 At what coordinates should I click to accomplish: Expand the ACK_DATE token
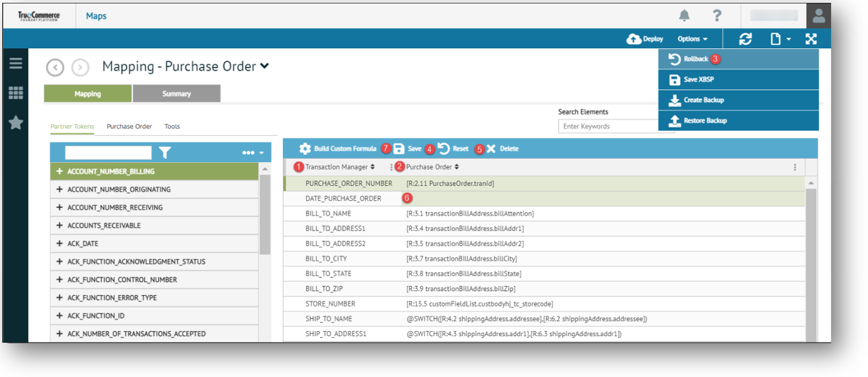[x=60, y=244]
